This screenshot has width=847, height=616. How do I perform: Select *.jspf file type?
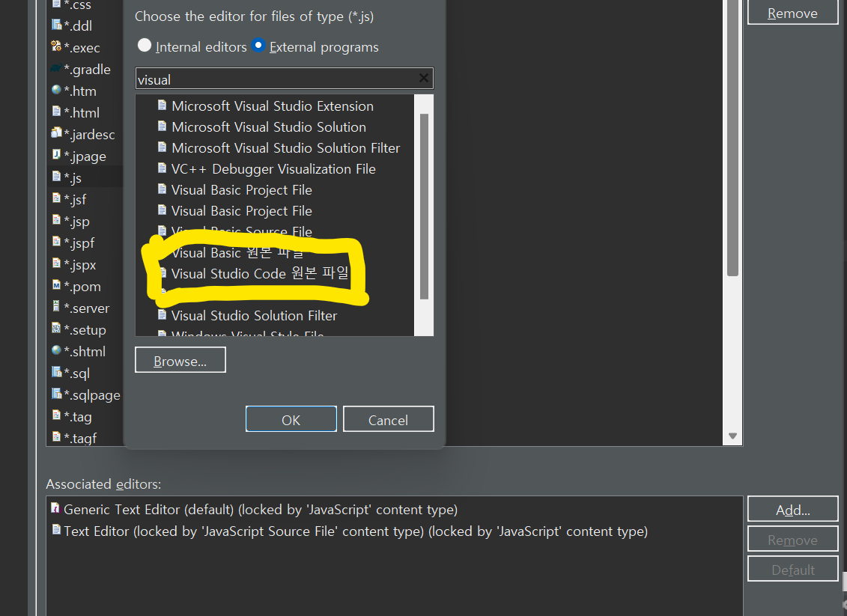pyautogui.click(x=79, y=243)
